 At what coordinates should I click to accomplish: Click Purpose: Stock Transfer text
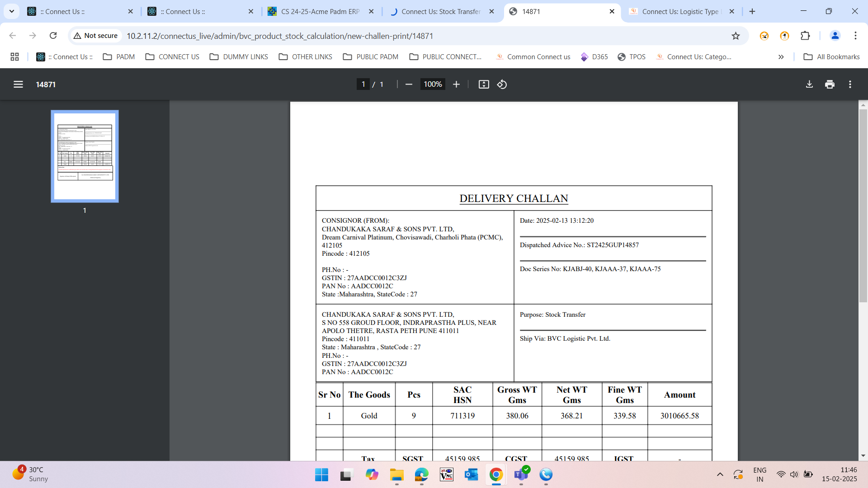[x=552, y=314]
